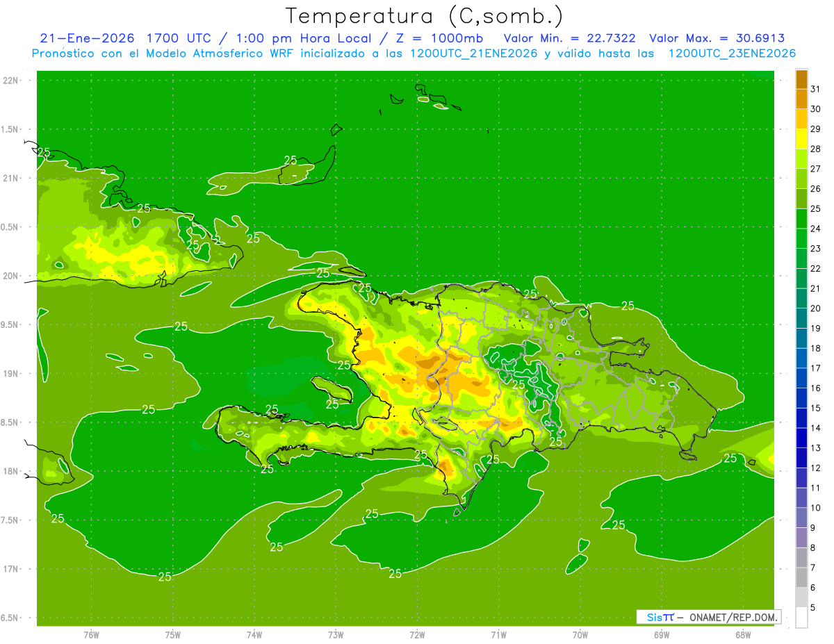Viewport: 834px width, 644px height.
Task: Click the '22' legend scale label
Action: [815, 269]
